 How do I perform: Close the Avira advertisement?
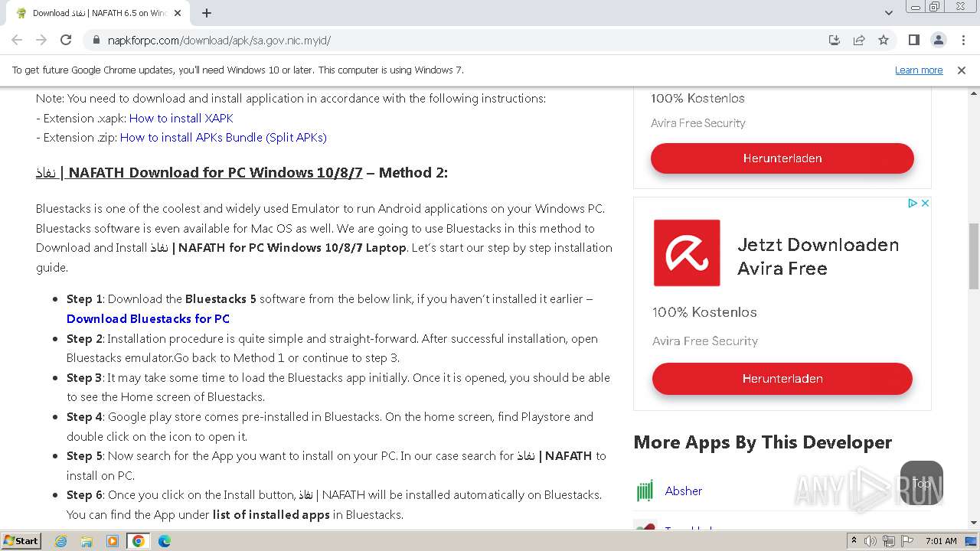tap(925, 203)
